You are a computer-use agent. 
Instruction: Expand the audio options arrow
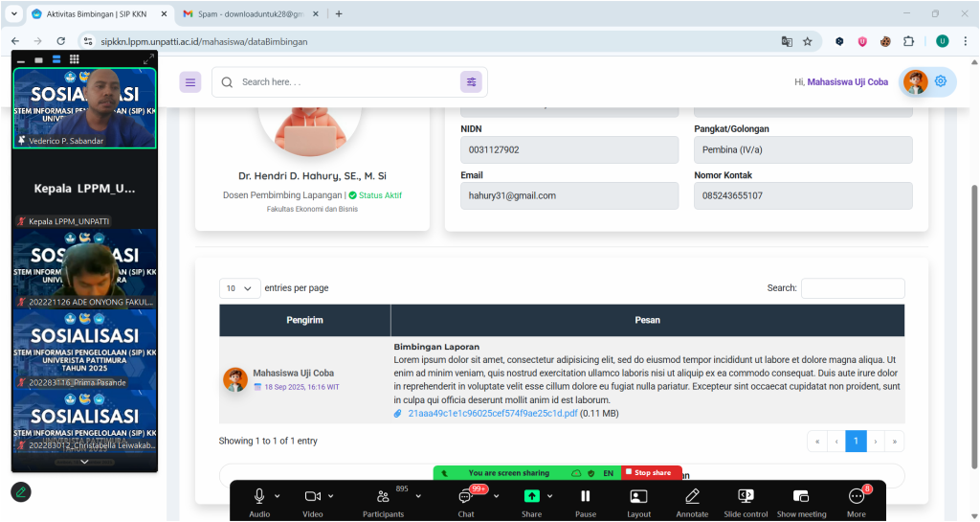278,496
